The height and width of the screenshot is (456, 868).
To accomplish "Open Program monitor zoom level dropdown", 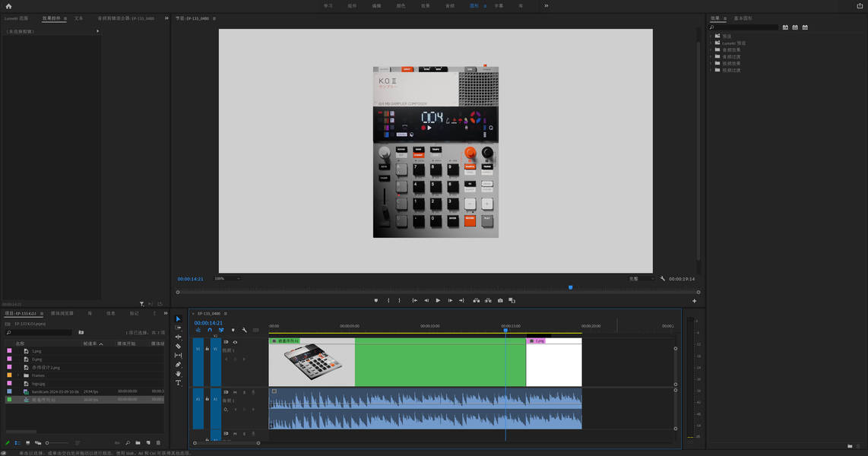I will [x=227, y=278].
